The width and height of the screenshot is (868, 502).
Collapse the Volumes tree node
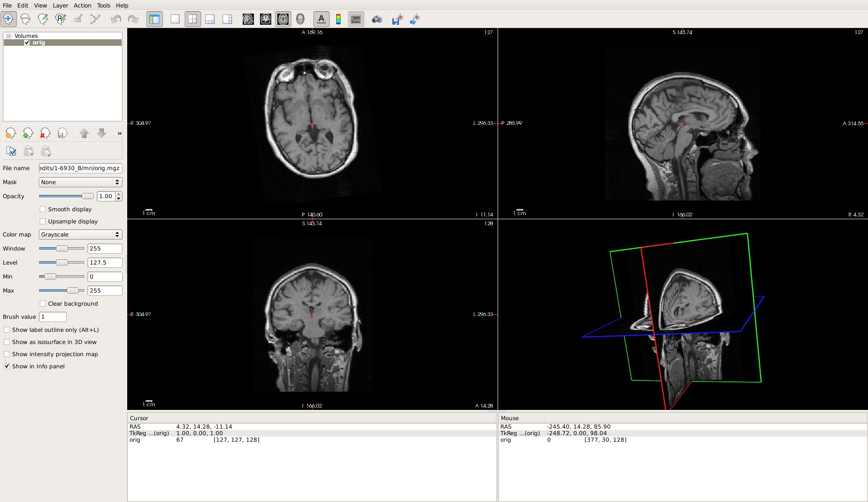coord(8,36)
